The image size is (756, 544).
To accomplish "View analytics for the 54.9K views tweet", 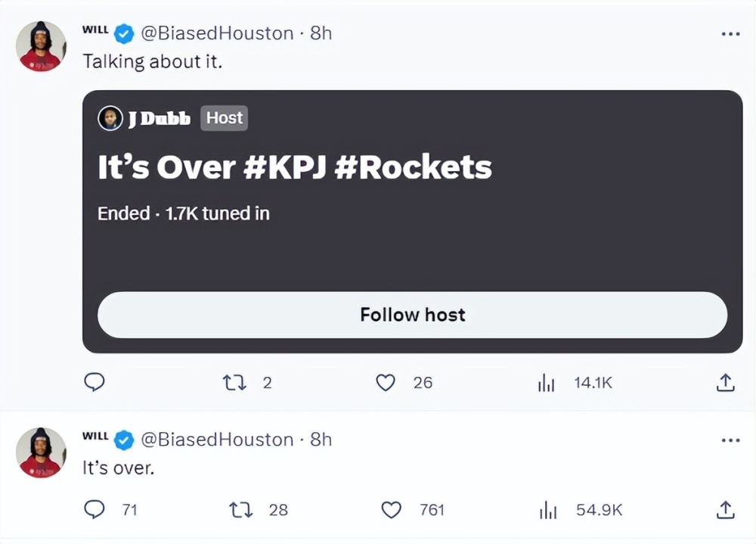I will click(x=547, y=511).
